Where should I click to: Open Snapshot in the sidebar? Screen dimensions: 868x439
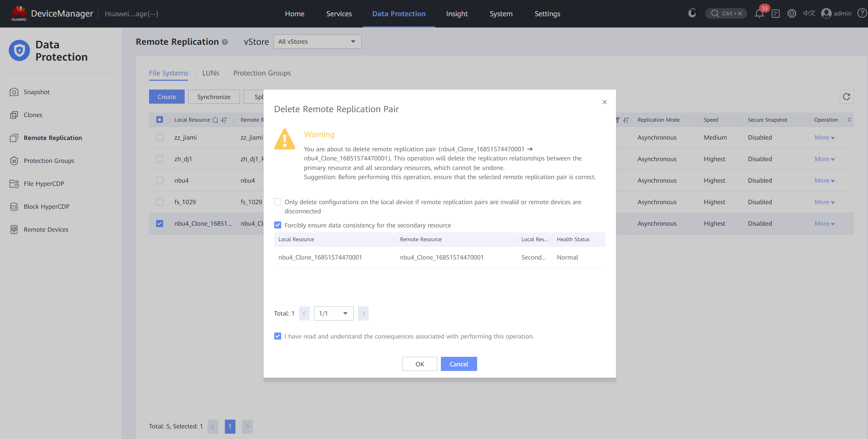coord(37,92)
